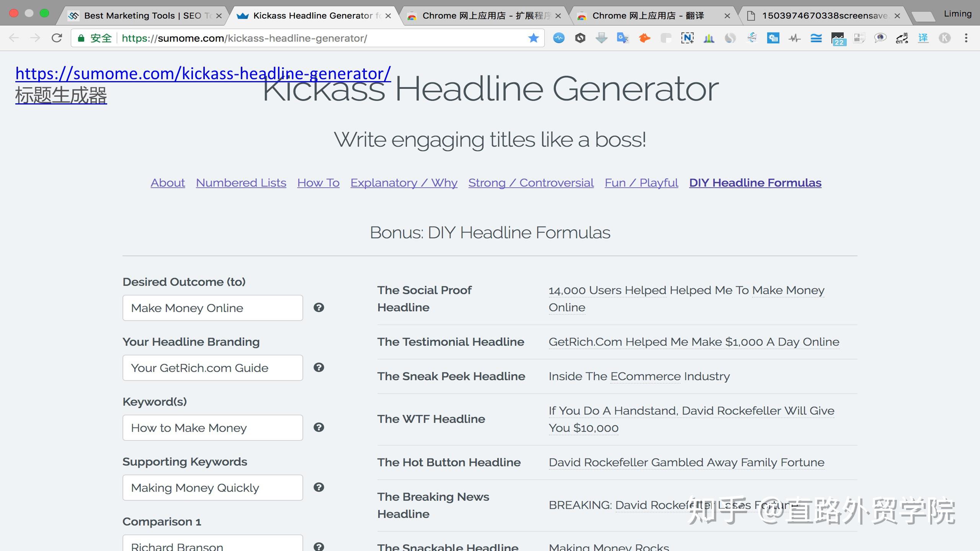Screen dimensions: 980x551
Task: Click the browser forward arrow
Action: [x=35, y=38]
